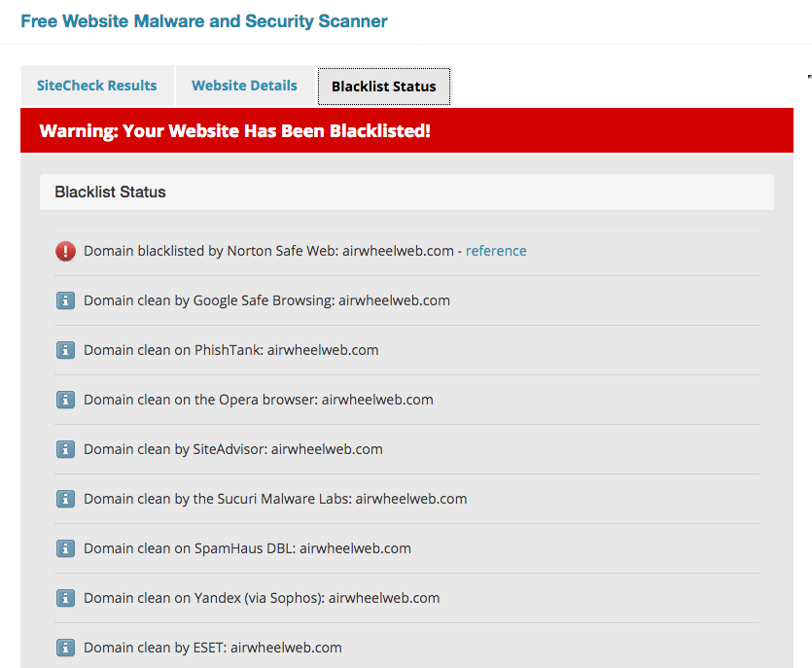Open the Website Details tab

click(244, 86)
